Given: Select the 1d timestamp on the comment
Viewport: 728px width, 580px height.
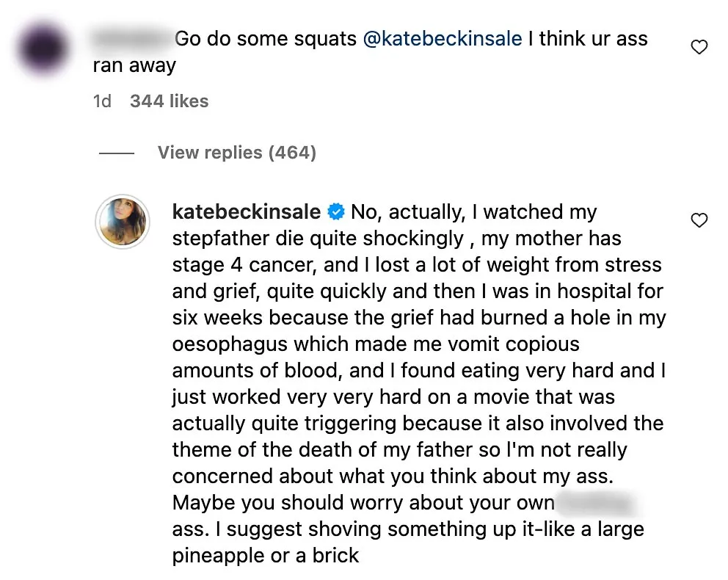Looking at the screenshot, I should (102, 101).
